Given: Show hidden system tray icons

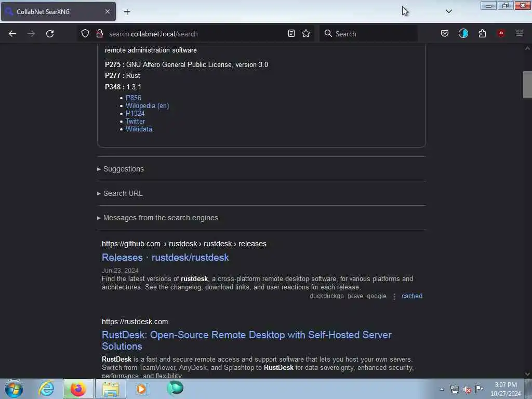Looking at the screenshot, I should pos(442,389).
